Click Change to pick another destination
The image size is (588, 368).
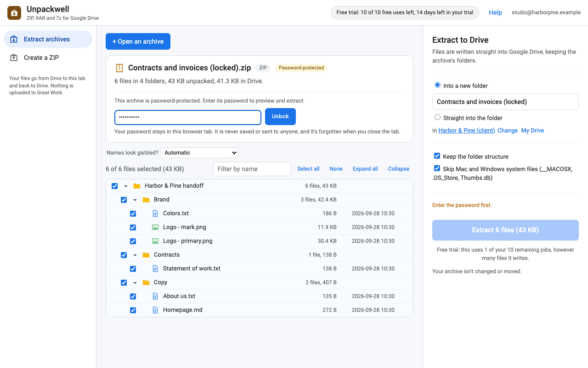click(x=508, y=131)
